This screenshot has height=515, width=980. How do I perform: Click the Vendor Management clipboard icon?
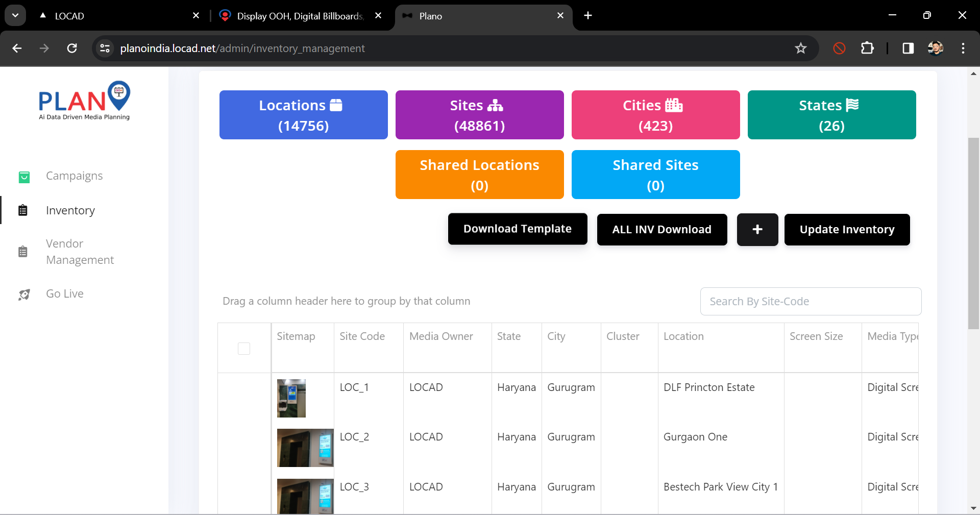(23, 252)
